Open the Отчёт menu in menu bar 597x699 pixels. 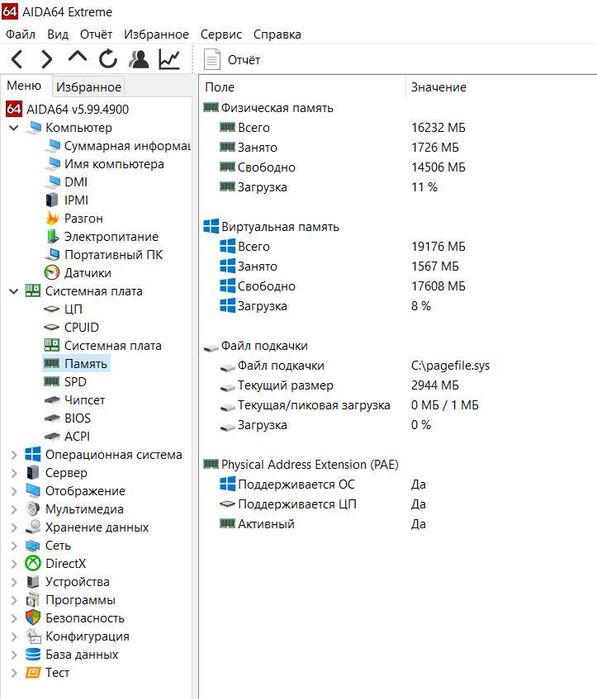96,34
